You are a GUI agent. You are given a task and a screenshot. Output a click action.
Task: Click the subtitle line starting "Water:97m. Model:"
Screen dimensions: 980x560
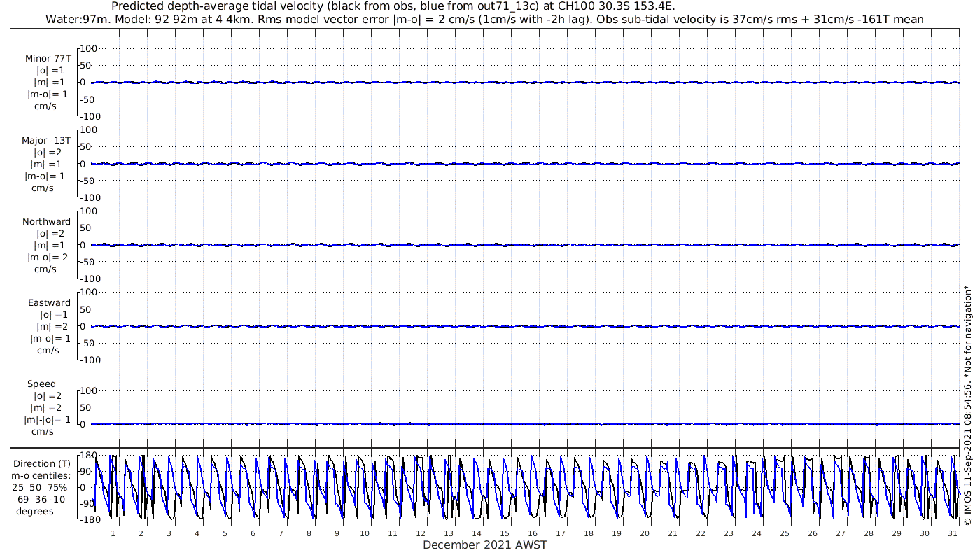[484, 20]
